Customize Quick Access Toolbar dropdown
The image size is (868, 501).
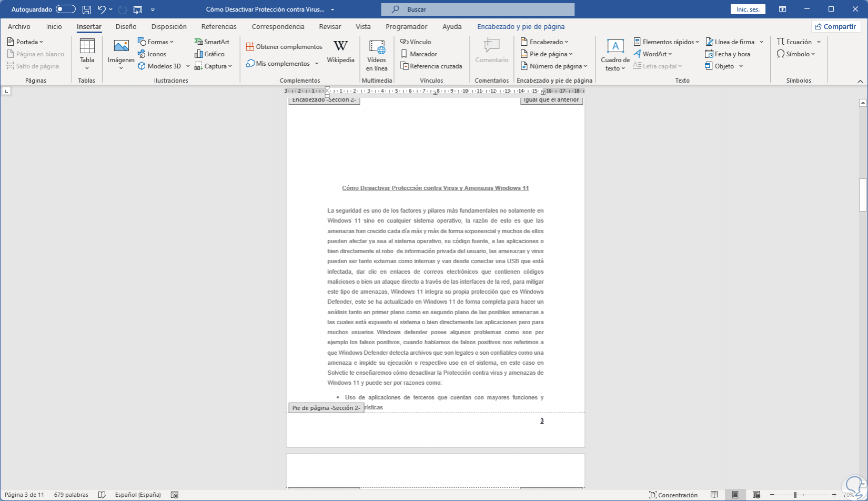coord(153,9)
